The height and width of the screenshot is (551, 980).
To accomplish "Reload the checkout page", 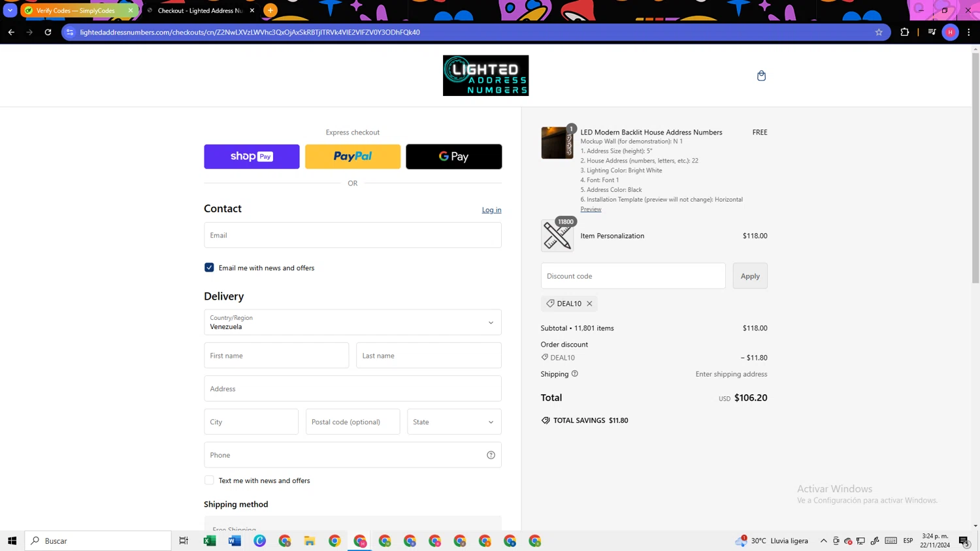I will click(x=48, y=32).
